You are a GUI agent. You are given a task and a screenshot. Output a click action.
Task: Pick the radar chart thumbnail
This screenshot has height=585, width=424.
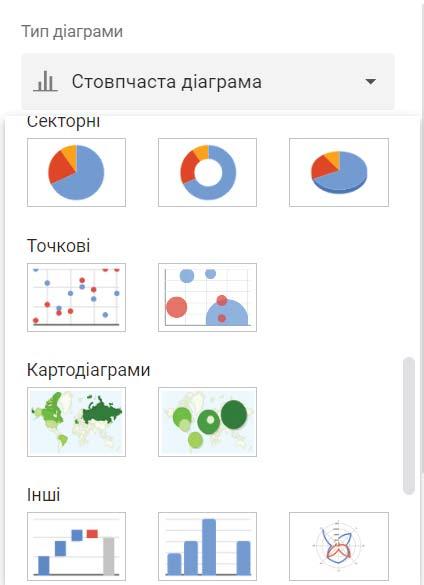click(x=339, y=547)
